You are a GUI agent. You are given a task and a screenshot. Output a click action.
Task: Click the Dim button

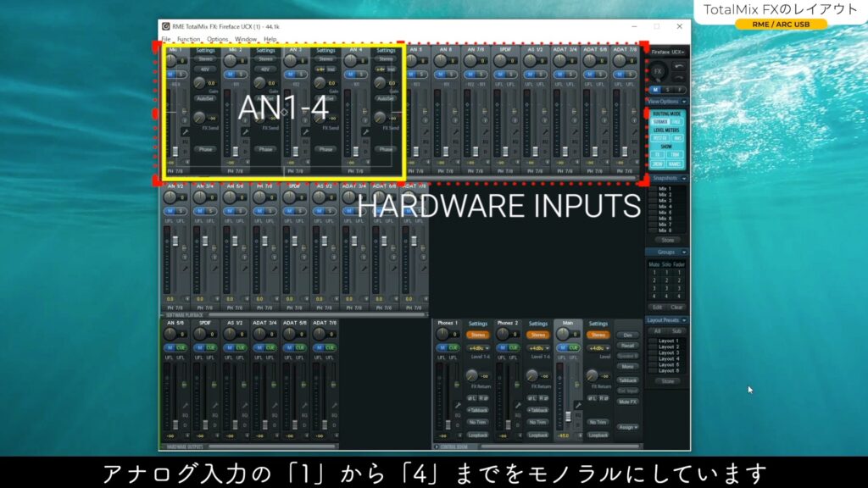click(628, 335)
